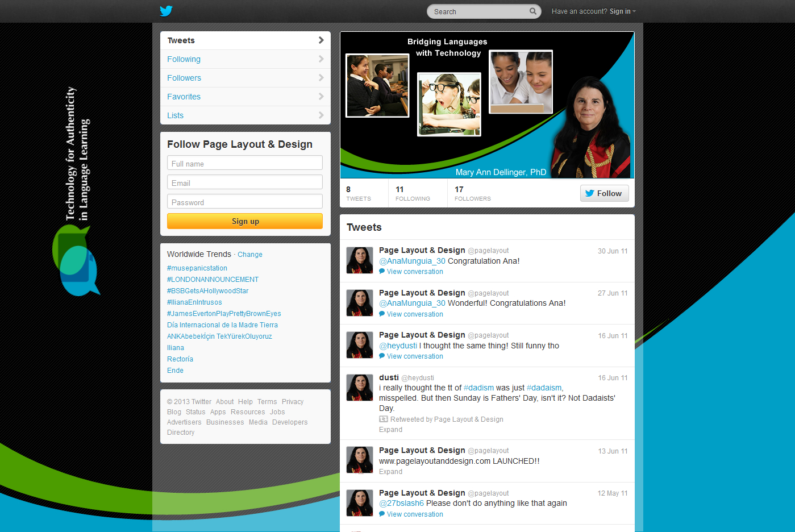Click the chevron arrow beside Lists
Image resolution: width=795 pixels, height=532 pixels.
click(x=321, y=115)
